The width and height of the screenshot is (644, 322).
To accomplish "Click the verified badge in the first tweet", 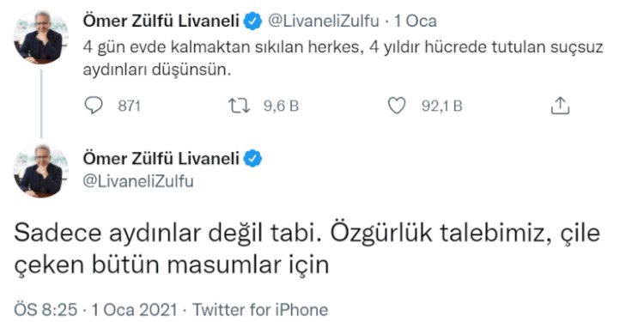I will (x=253, y=21).
